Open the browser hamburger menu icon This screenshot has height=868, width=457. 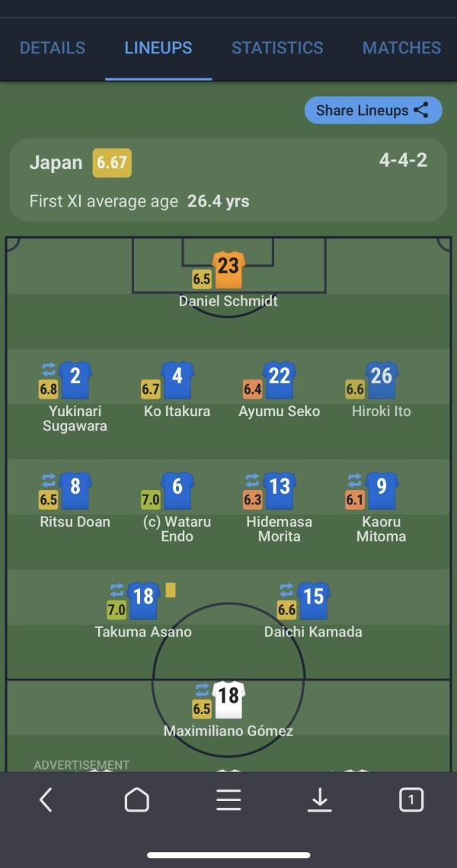point(228,800)
